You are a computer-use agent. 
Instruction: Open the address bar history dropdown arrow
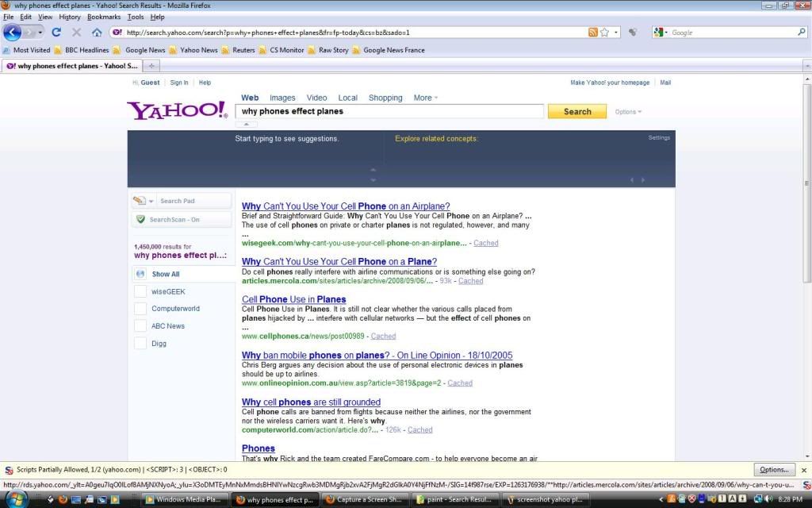615,32
